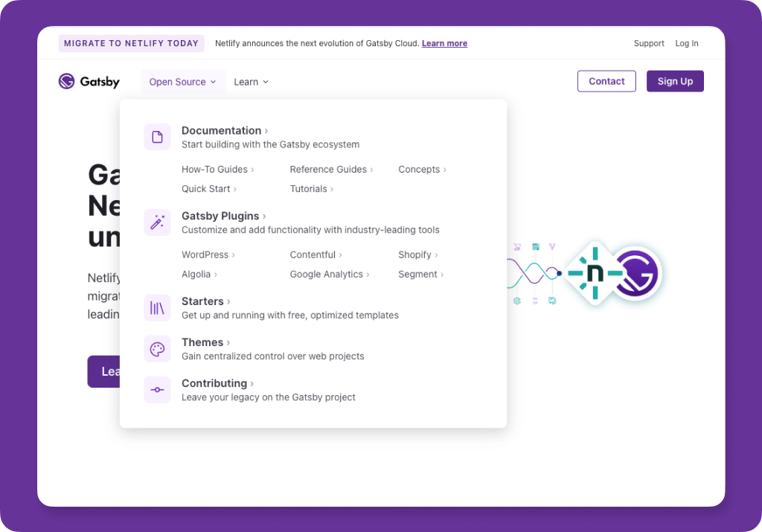
Task: Go to How-To Guides
Action: 217,169
